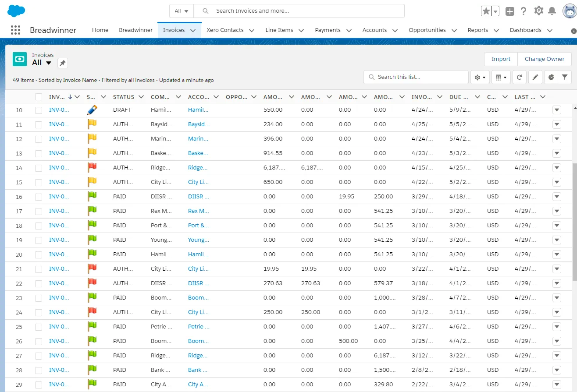Image resolution: width=577 pixels, height=392 pixels.
Task: Open the invoice link in row 20
Action: pos(59,254)
